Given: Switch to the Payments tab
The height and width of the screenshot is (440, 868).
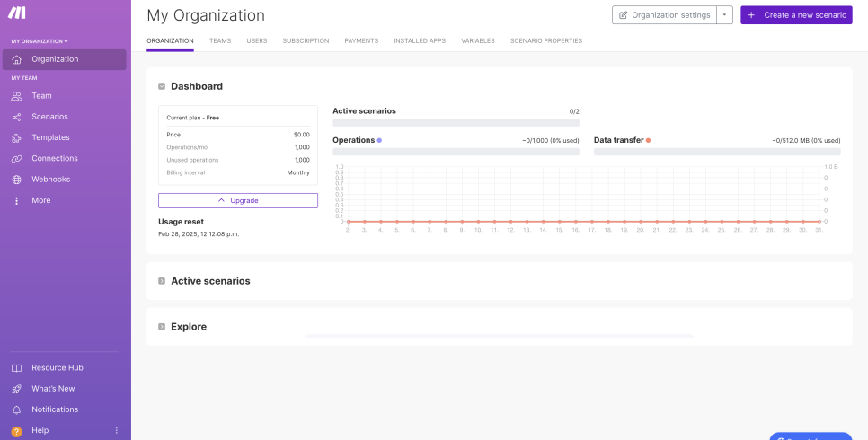Looking at the screenshot, I should coord(361,41).
